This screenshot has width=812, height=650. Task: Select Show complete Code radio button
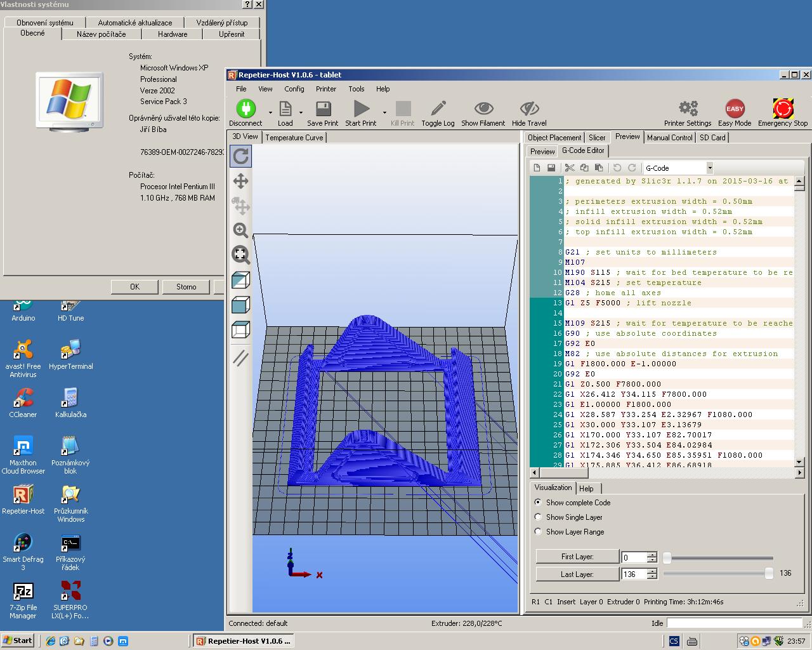538,502
